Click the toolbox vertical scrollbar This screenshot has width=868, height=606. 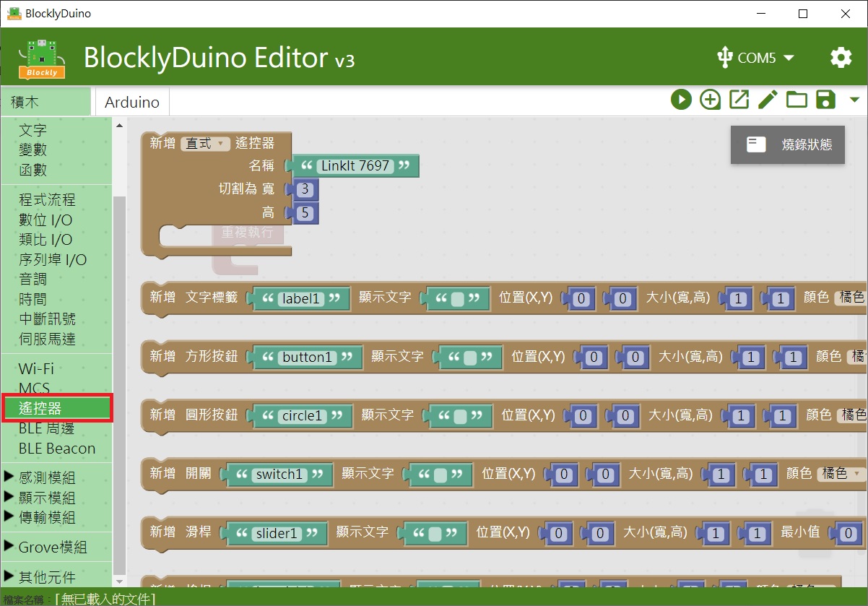(120, 386)
